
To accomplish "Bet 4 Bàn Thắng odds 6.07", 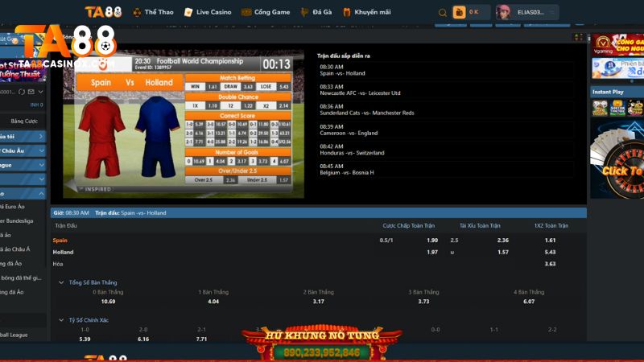I will click(529, 302).
